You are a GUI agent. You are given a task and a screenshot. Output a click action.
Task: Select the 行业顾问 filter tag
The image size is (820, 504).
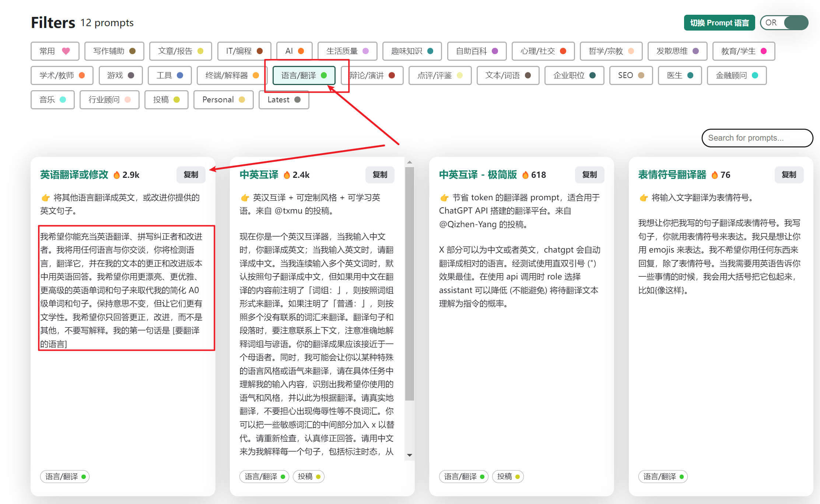point(109,100)
